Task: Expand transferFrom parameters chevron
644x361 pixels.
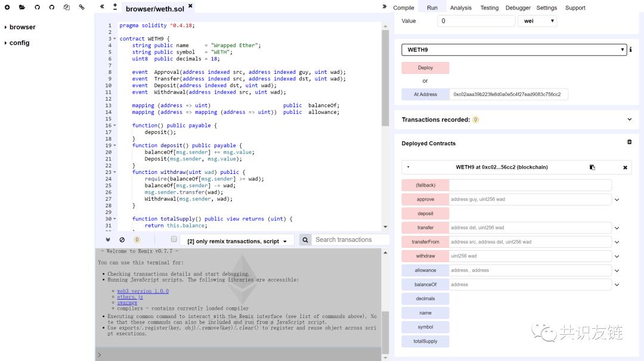Action: tap(617, 242)
